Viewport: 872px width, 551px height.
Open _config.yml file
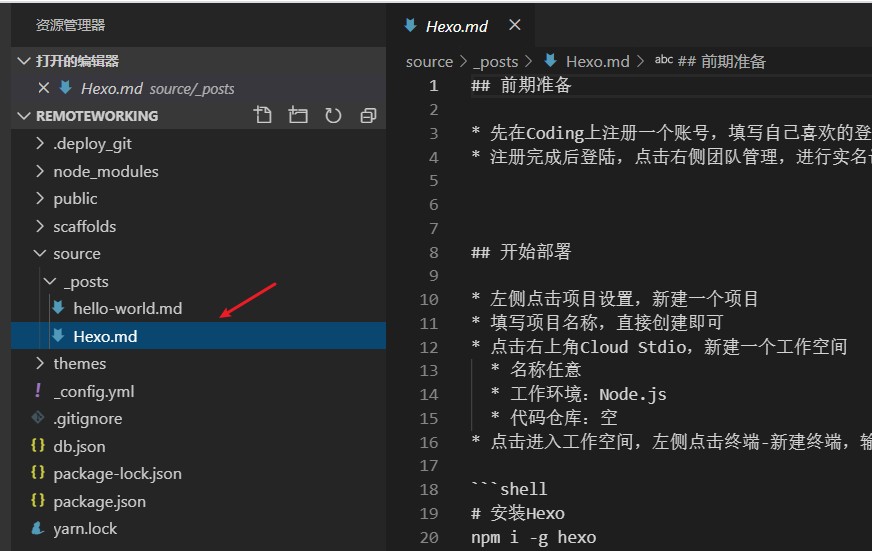[94, 391]
